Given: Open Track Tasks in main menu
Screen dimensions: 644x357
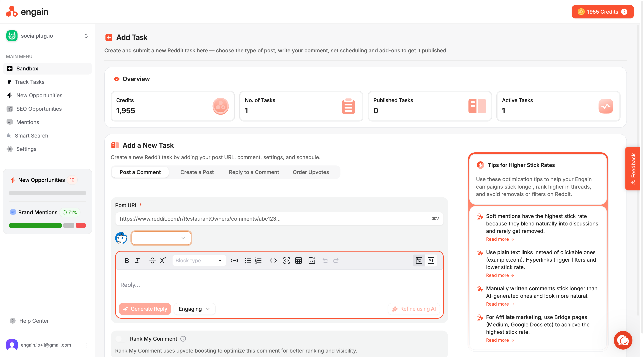Looking at the screenshot, I should pos(48,82).
